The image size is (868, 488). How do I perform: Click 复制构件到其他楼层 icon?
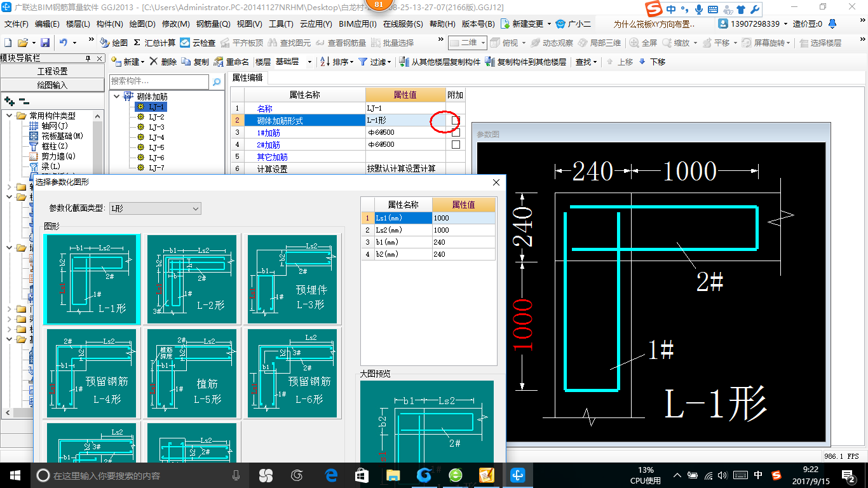click(489, 62)
